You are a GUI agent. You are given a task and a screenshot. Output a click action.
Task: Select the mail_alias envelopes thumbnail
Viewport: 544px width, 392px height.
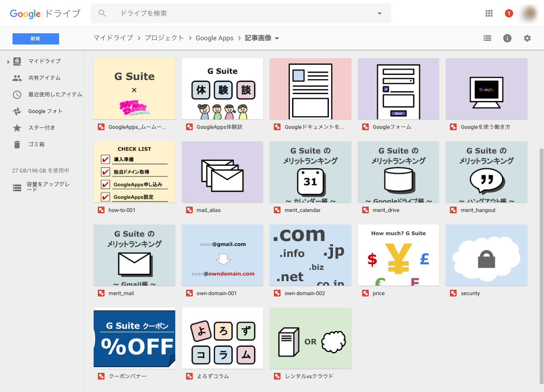pyautogui.click(x=223, y=172)
